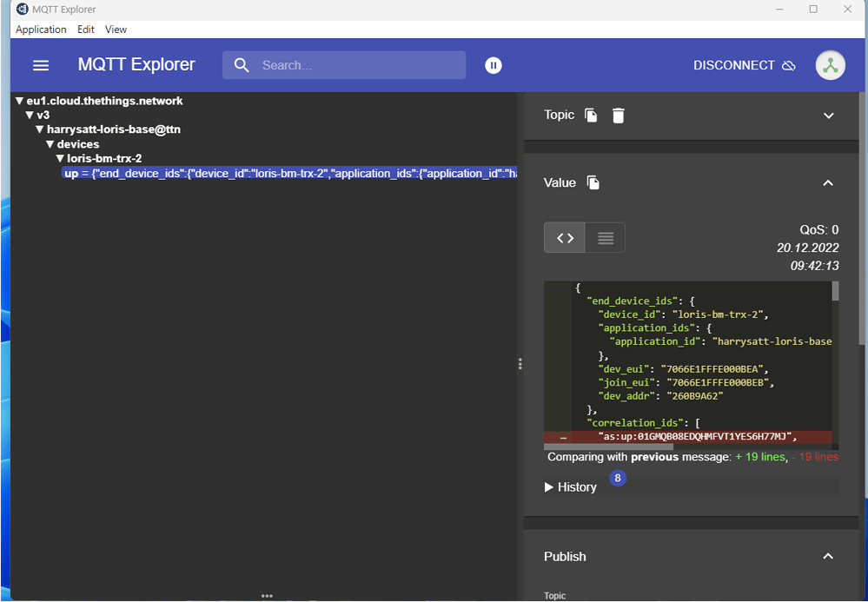Click the date 20.12.2022
Image resolution: width=868 pixels, height=602 pixels.
[808, 248]
